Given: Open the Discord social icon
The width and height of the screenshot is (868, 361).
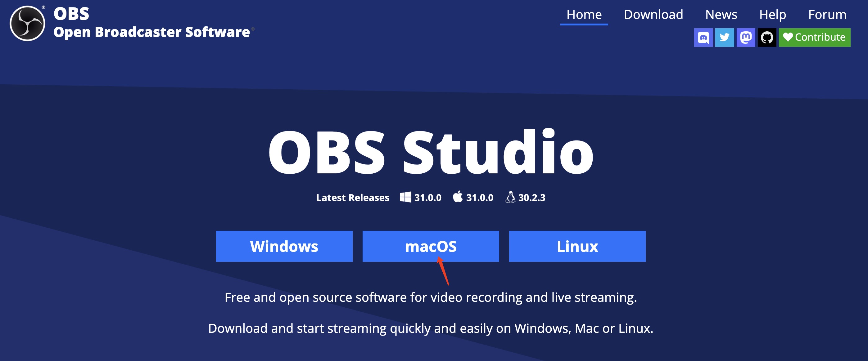Looking at the screenshot, I should point(703,38).
